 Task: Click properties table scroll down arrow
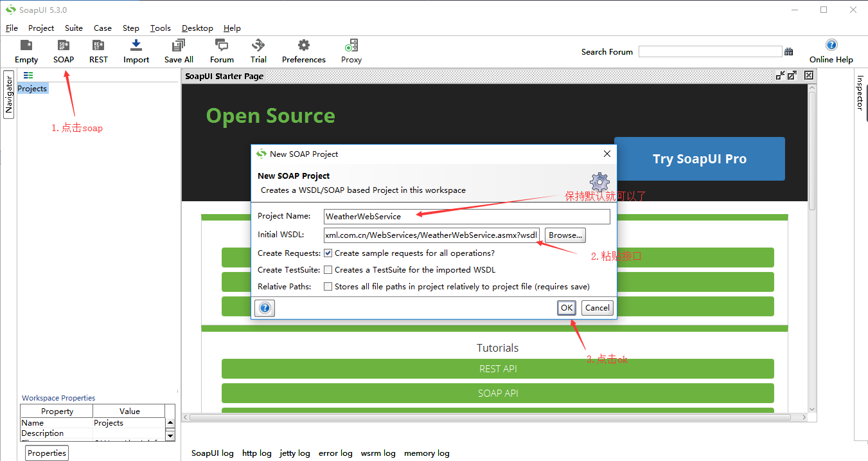pyautogui.click(x=170, y=435)
